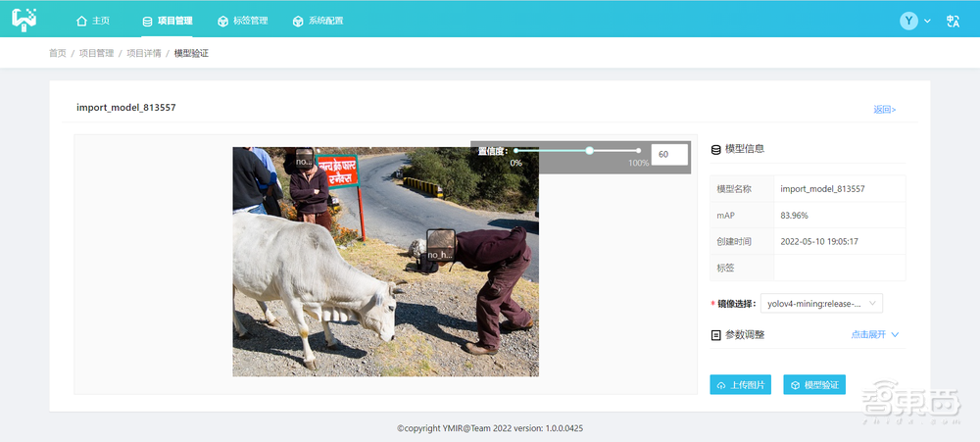
Task: Click 项目详情 breadcrumb link
Action: coord(144,53)
